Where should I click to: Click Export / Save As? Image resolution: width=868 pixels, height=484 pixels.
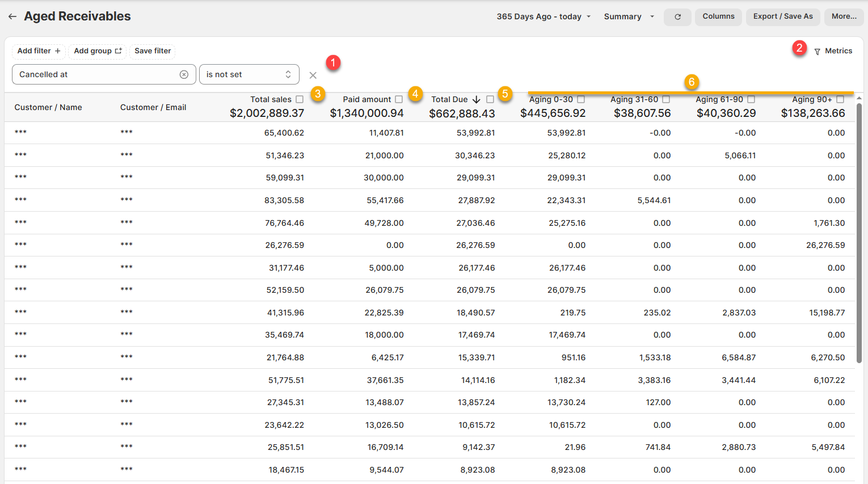[783, 16]
